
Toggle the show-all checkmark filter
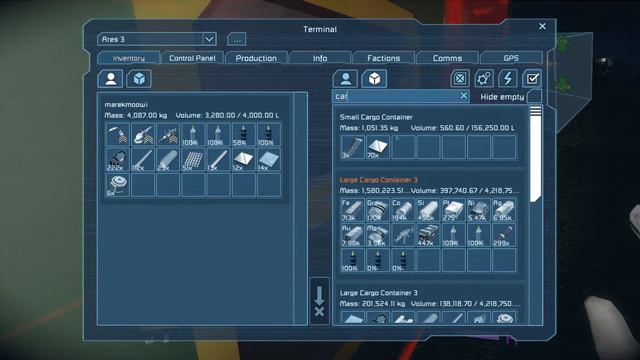point(532,78)
